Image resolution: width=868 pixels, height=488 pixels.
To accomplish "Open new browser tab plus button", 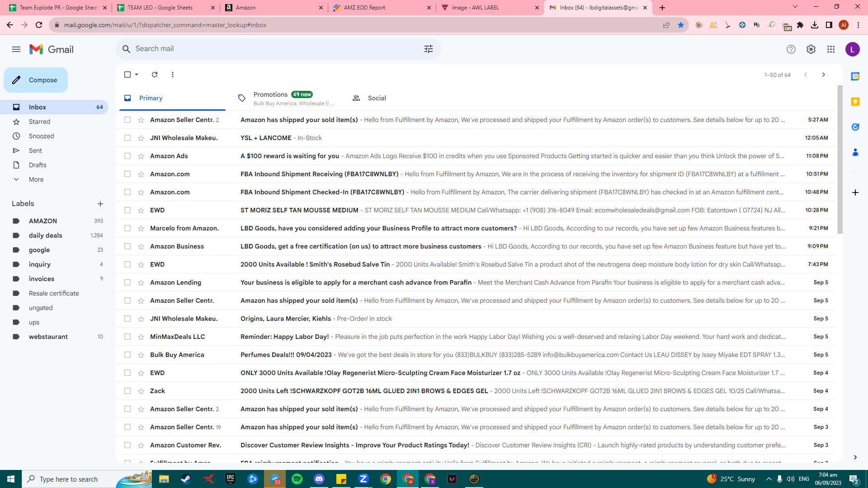I will 662,8.
